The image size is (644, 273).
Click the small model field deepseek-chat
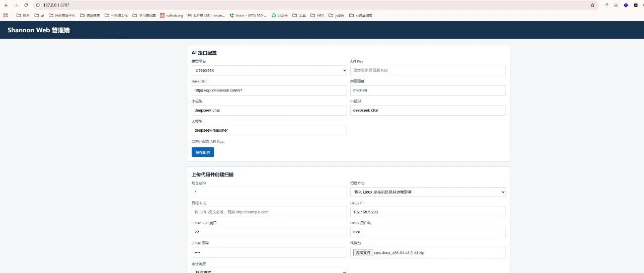(x=269, y=110)
